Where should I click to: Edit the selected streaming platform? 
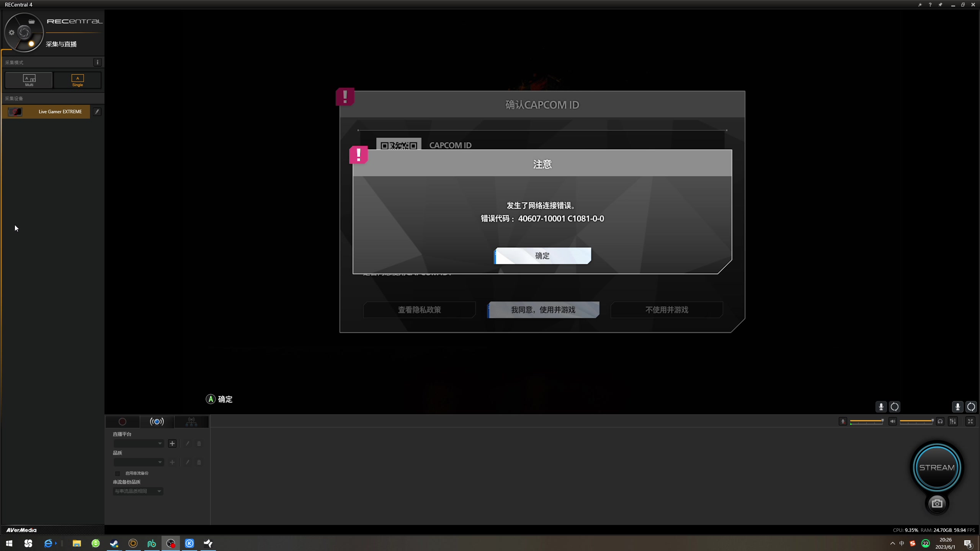[187, 443]
